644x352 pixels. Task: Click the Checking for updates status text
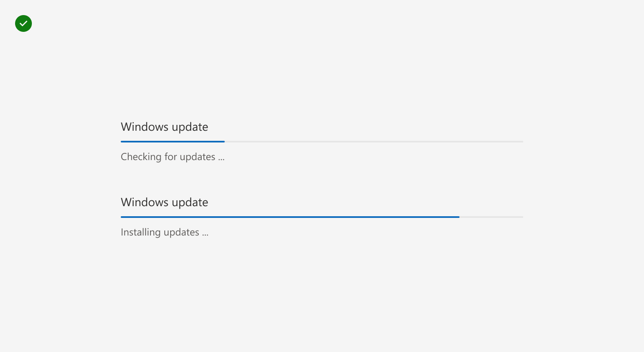tap(173, 157)
